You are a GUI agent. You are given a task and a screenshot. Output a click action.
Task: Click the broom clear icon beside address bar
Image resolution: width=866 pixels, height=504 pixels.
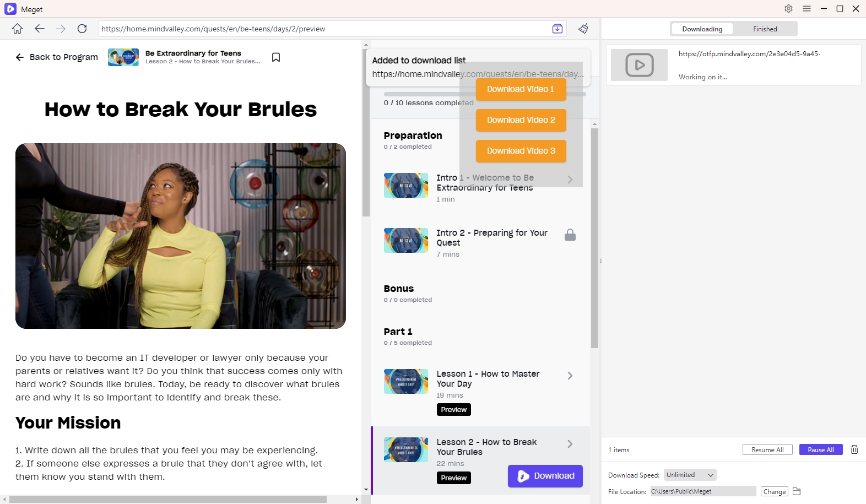tap(583, 29)
